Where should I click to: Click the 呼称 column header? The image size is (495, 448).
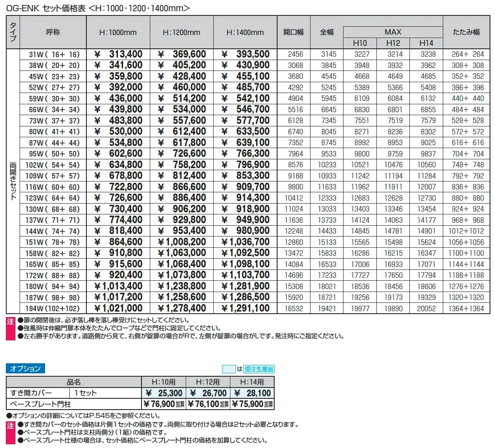pyautogui.click(x=53, y=32)
